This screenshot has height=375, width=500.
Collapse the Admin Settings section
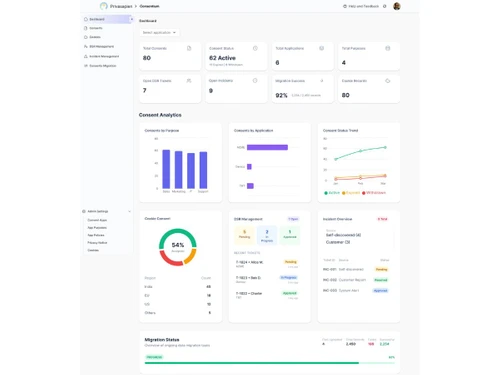tap(129, 211)
